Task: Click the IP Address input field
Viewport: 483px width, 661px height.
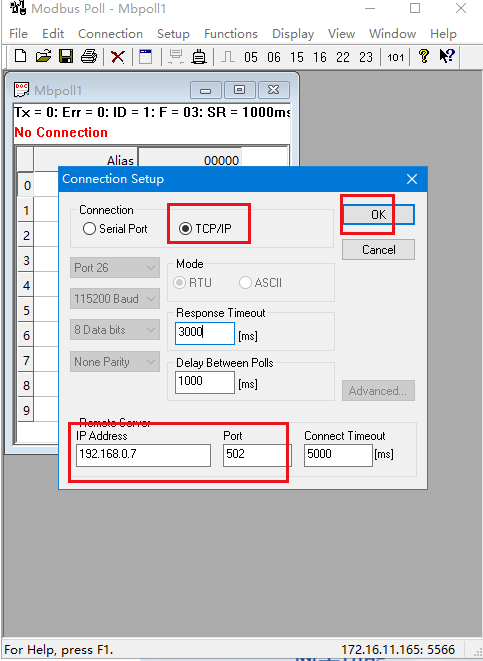Action: pos(143,455)
